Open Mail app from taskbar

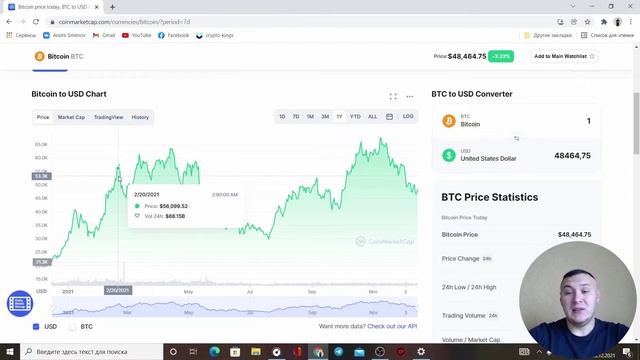coord(359,351)
